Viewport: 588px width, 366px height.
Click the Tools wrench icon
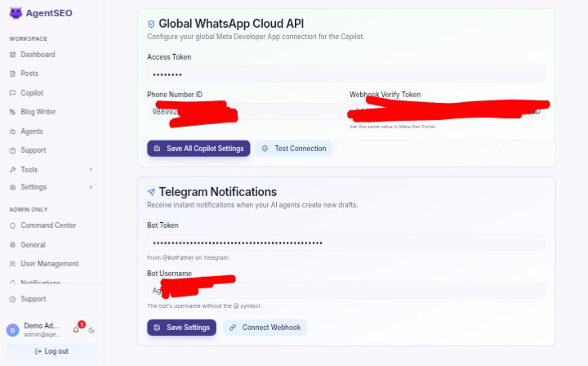[x=13, y=169]
